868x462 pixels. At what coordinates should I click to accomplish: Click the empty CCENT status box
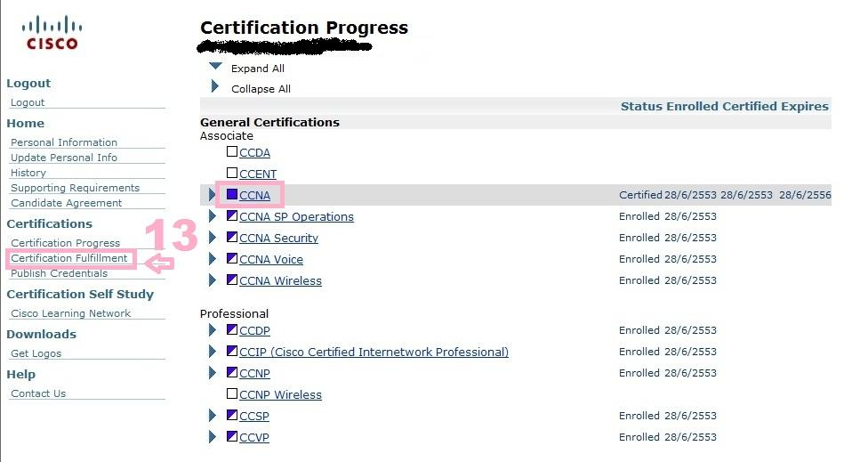coord(232,173)
